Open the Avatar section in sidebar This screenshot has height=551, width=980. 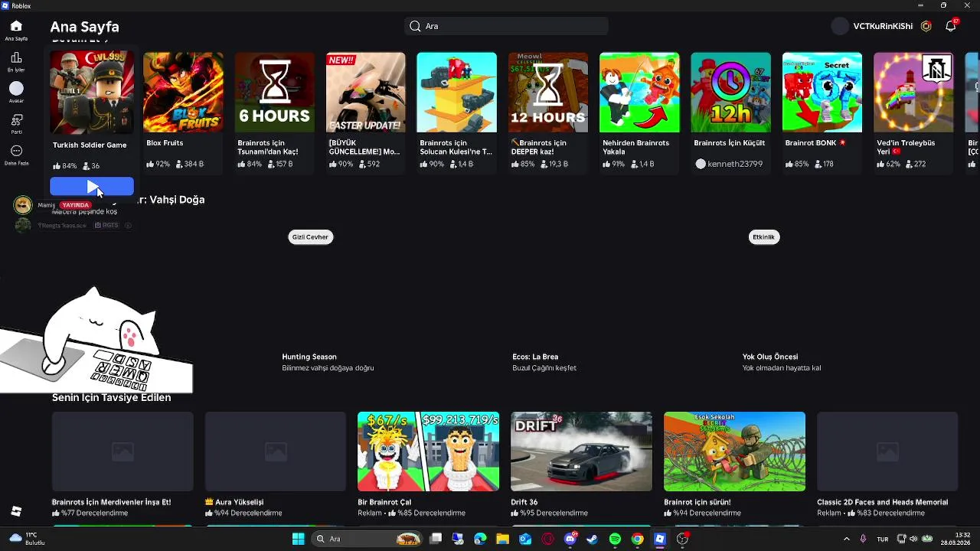click(x=16, y=89)
